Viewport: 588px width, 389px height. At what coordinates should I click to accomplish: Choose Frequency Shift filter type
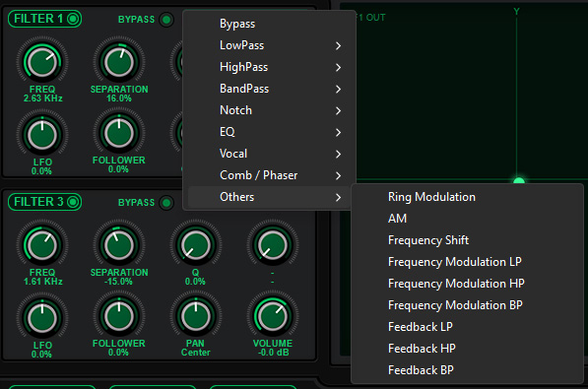click(467, 240)
